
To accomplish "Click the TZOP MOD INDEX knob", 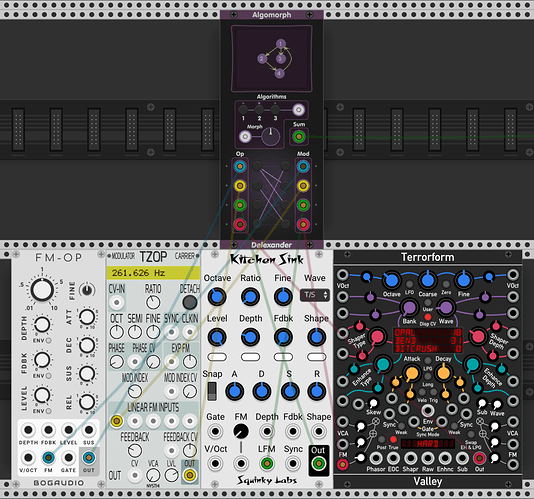I will pos(135,391).
